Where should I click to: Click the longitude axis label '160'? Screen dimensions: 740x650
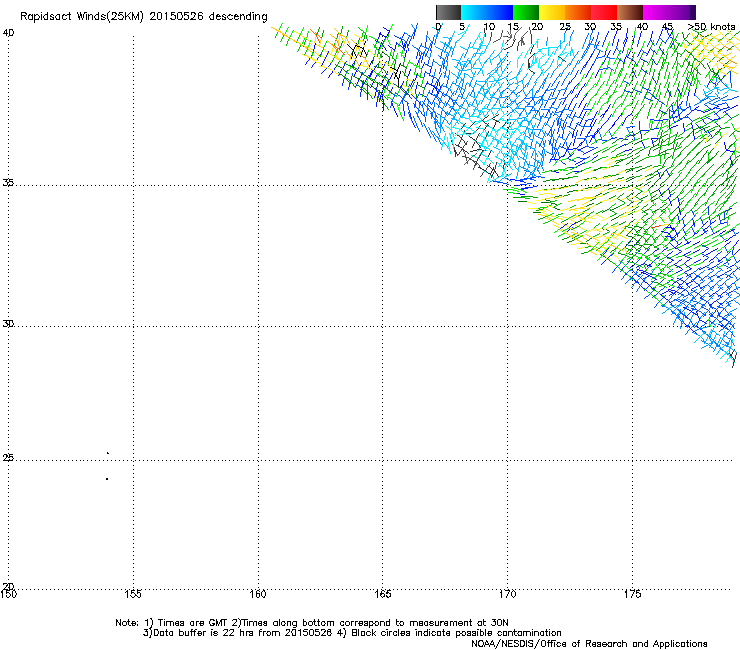258,594
